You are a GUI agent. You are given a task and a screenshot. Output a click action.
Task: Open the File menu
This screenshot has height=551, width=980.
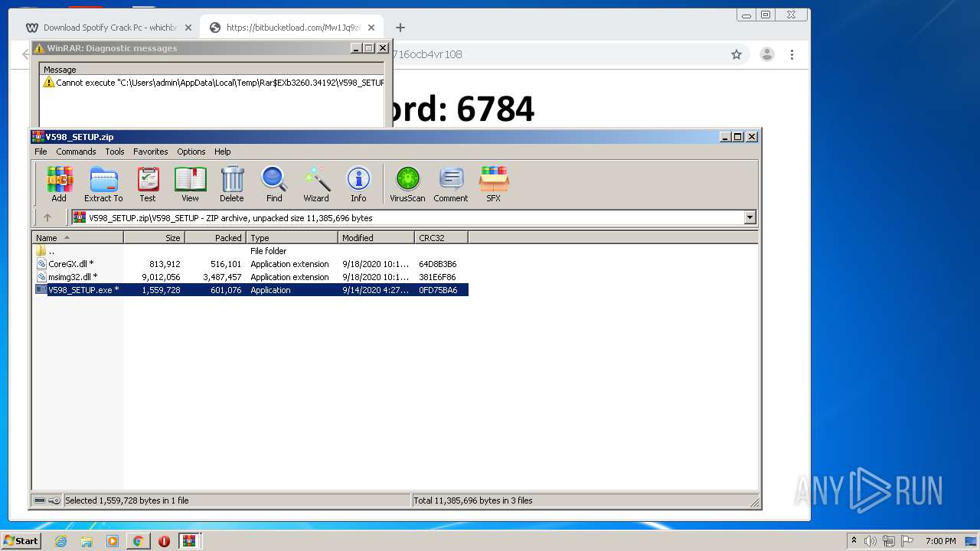(x=41, y=152)
